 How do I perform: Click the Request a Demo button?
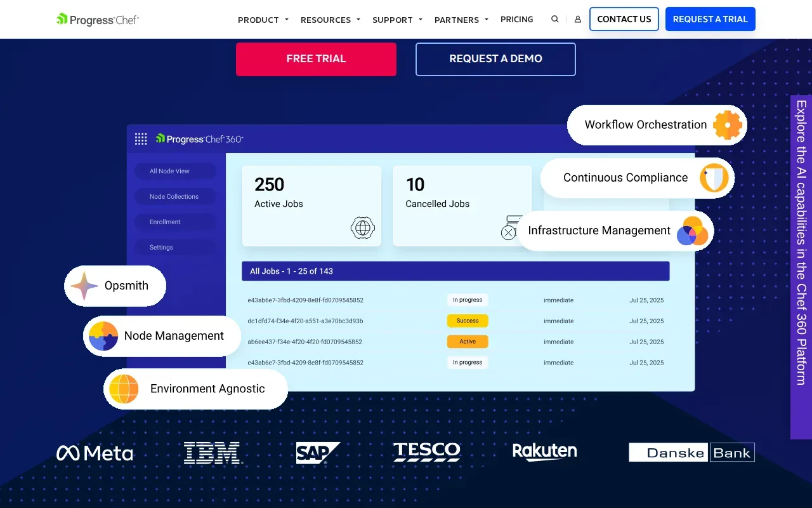point(495,59)
